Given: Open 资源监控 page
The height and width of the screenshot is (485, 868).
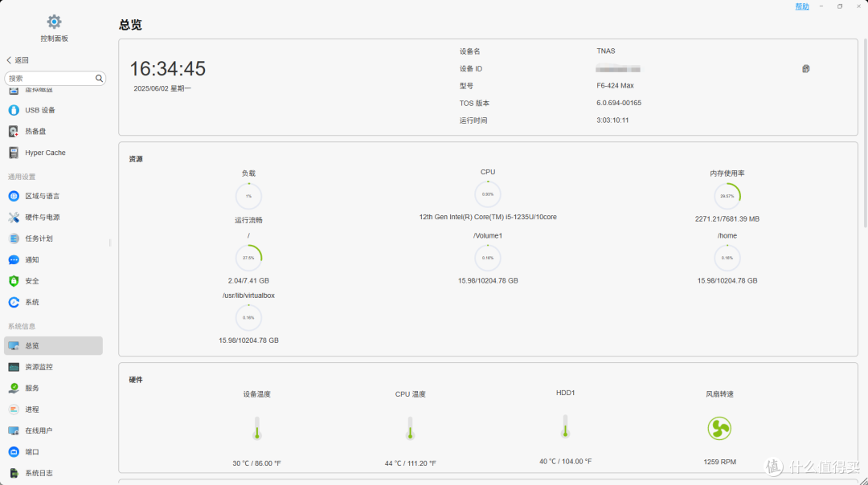Looking at the screenshot, I should click(x=53, y=367).
